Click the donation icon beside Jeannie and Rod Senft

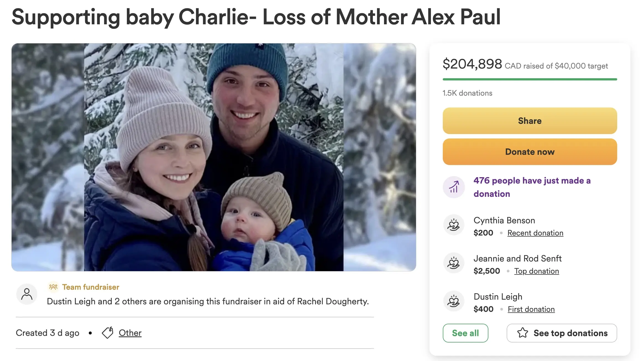454,263
